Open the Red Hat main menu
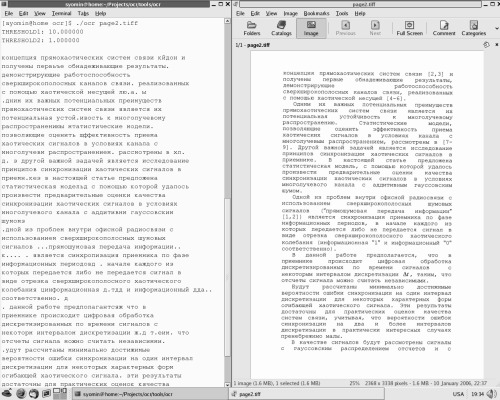This screenshot has width=500, height=400. (x=7, y=394)
